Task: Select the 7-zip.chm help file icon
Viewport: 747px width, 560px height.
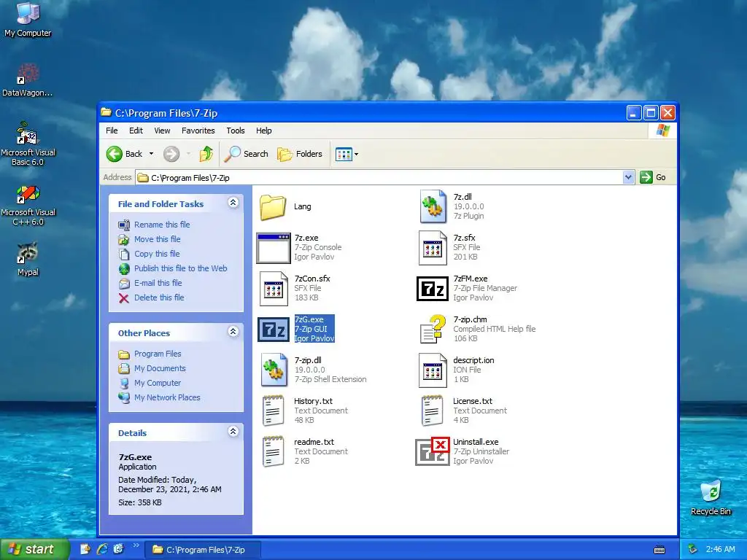Action: coord(433,329)
